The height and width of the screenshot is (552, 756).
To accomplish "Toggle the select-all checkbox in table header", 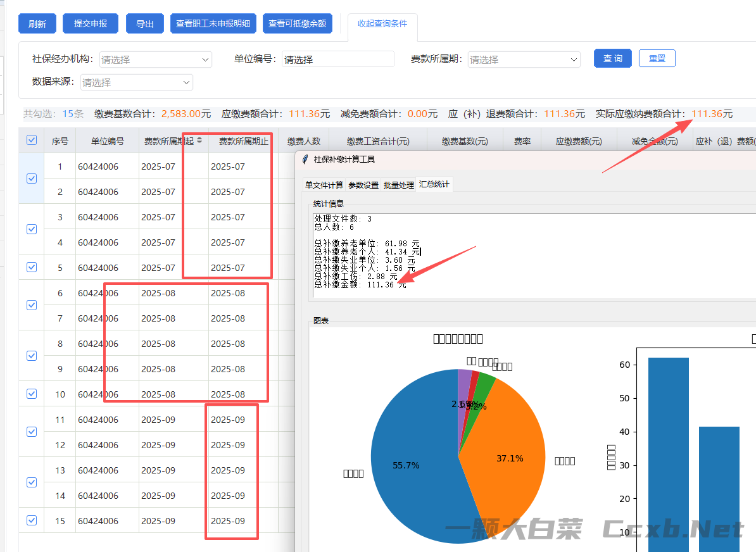I will pyautogui.click(x=32, y=141).
